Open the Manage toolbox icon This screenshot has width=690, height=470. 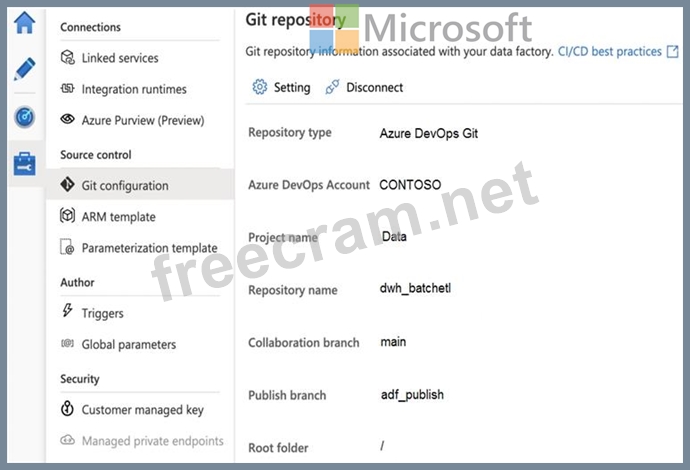click(24, 164)
